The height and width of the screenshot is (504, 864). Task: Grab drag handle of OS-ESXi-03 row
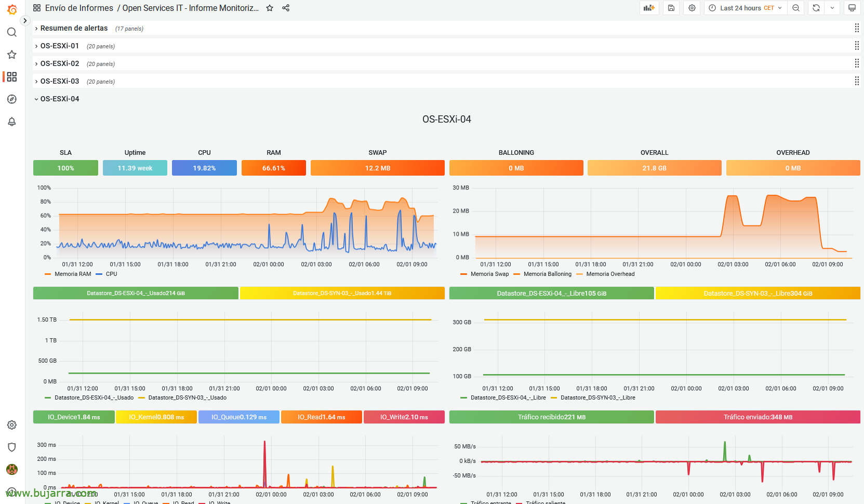coord(857,81)
